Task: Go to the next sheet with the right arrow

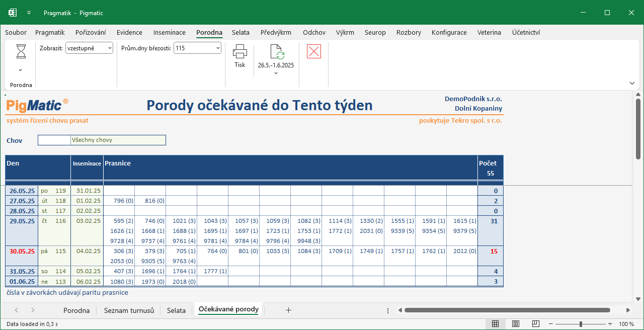Action: point(33,310)
